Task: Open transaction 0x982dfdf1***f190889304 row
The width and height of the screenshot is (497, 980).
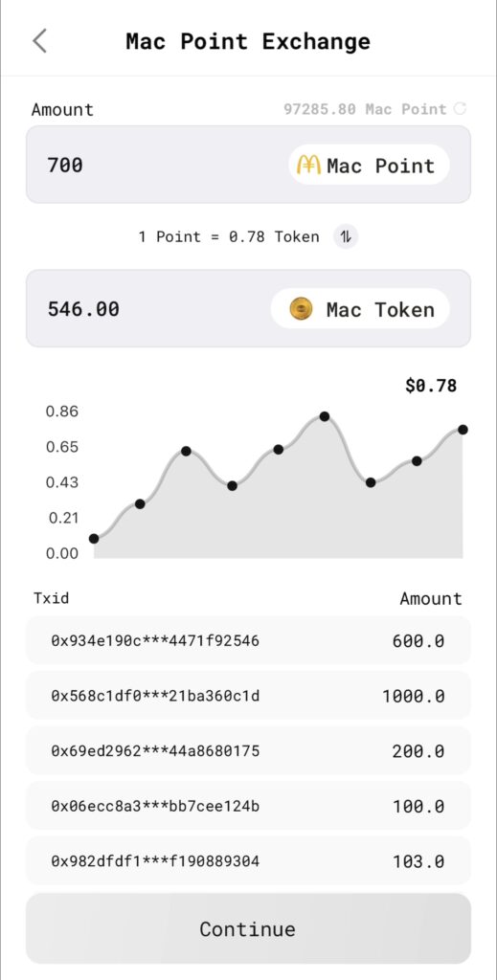Action: click(x=248, y=860)
